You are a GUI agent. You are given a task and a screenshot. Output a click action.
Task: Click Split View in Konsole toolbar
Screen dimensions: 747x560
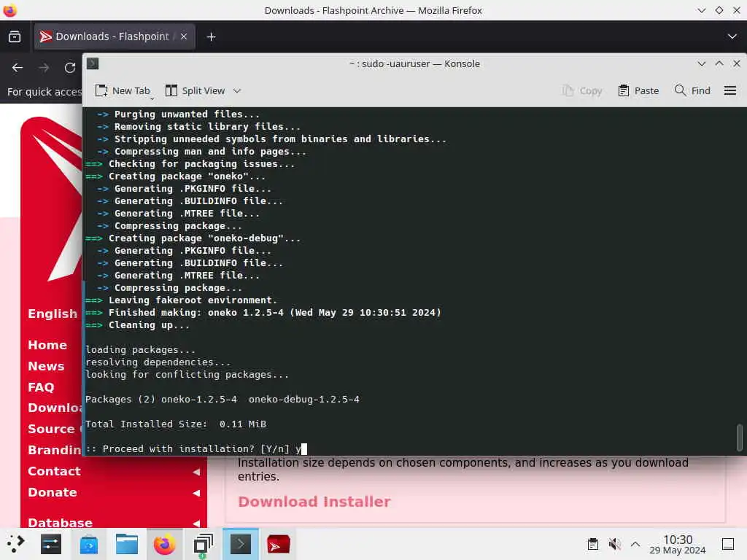coord(195,90)
